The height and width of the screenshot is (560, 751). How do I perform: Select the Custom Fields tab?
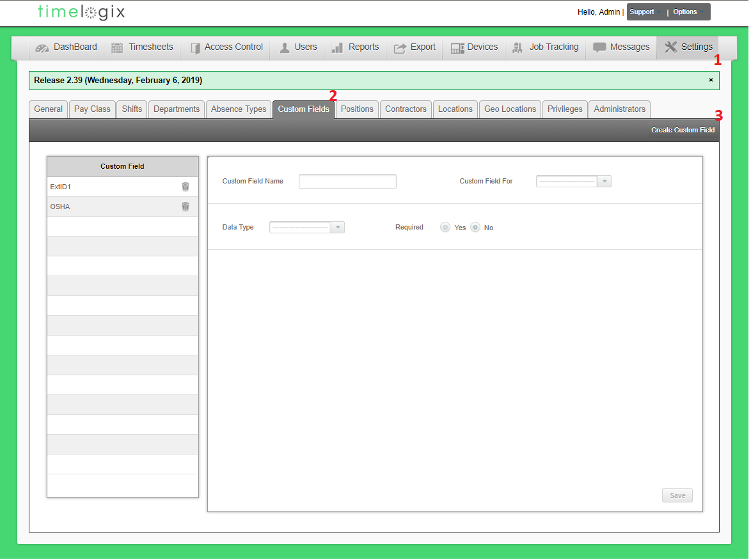[x=304, y=109]
